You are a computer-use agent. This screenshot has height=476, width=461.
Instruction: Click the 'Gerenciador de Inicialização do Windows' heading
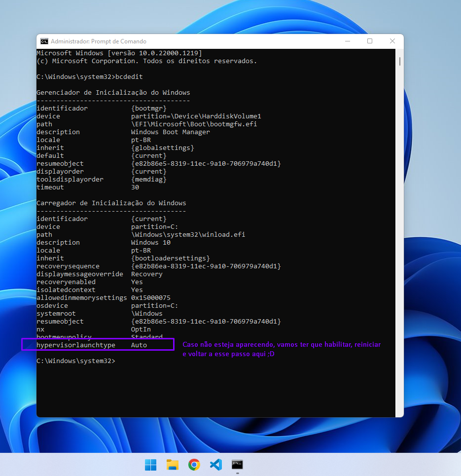[x=113, y=92]
